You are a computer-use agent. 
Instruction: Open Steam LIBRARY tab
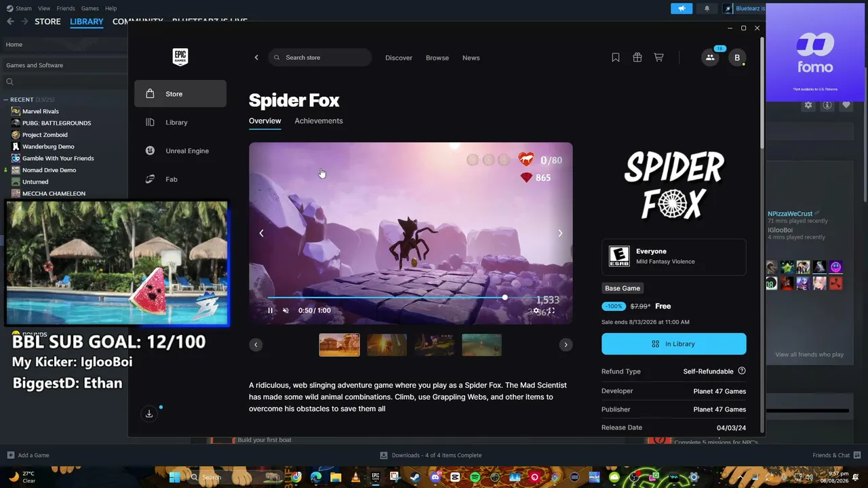[87, 22]
